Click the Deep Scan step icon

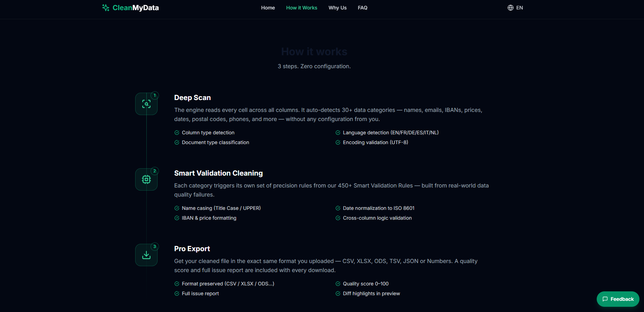coord(146,104)
